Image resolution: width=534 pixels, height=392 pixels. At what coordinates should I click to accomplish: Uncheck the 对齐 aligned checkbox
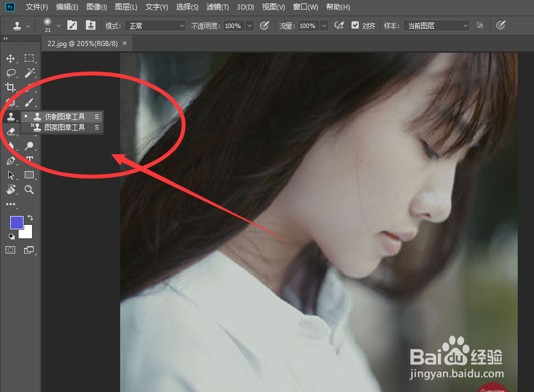(355, 25)
